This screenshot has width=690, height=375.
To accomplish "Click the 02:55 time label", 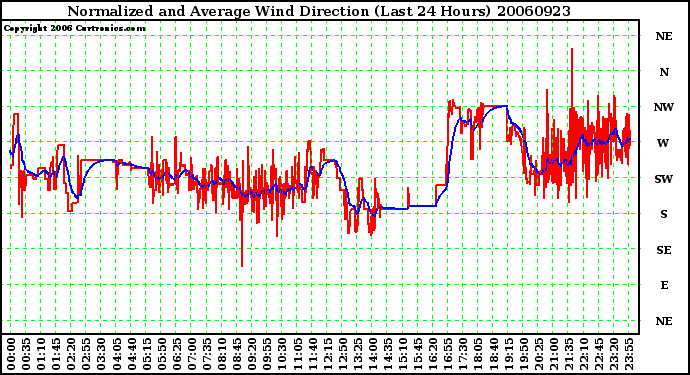I will (86, 354).
